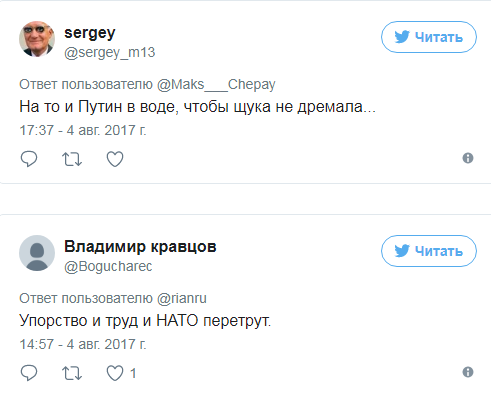Open the sergey display name link
The width and height of the screenshot is (491, 393).
point(90,33)
